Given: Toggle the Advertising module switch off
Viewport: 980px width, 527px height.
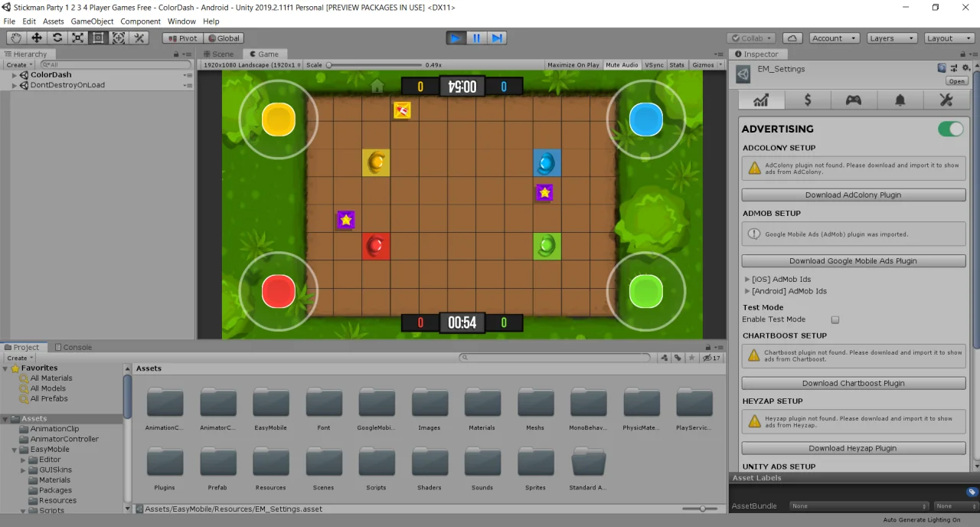Looking at the screenshot, I should point(951,129).
